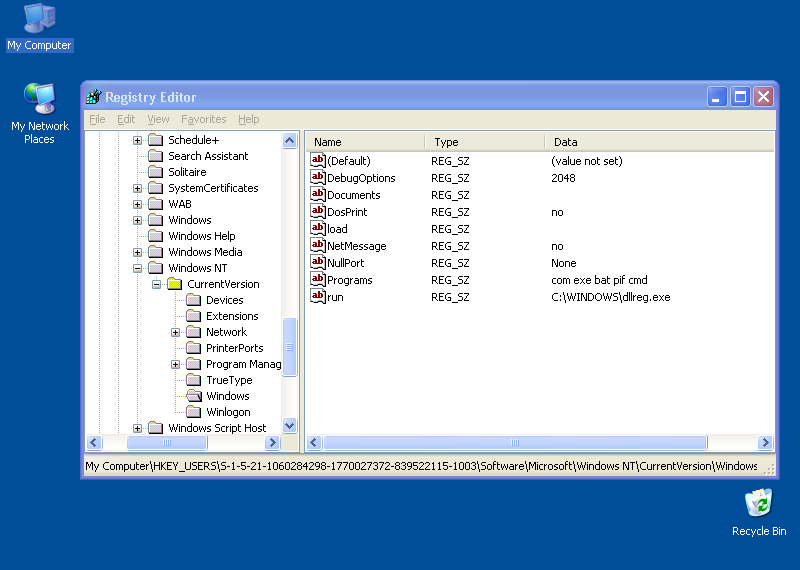The height and width of the screenshot is (570, 800).
Task: Collapse the CurrentVersion tree node
Action: 157,284
